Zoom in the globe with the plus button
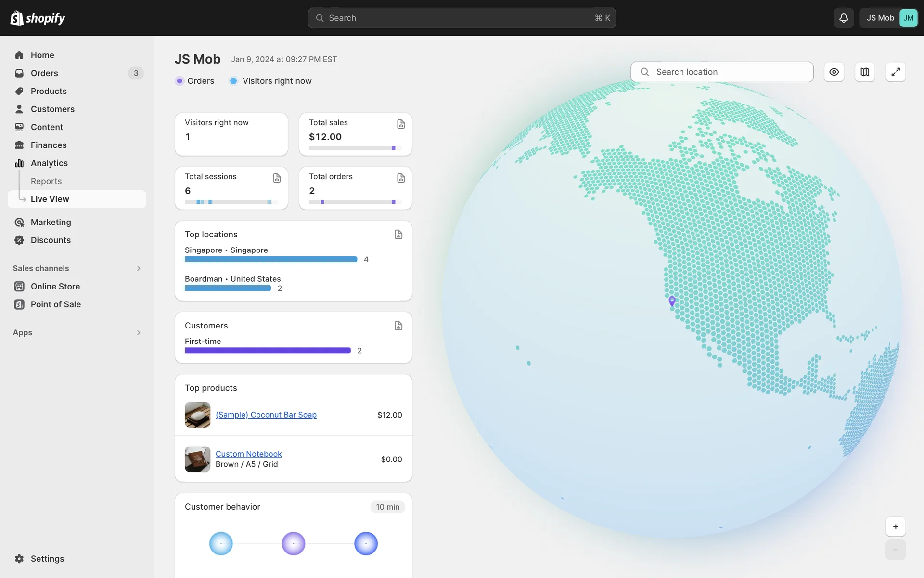The height and width of the screenshot is (578, 924). pos(896,526)
